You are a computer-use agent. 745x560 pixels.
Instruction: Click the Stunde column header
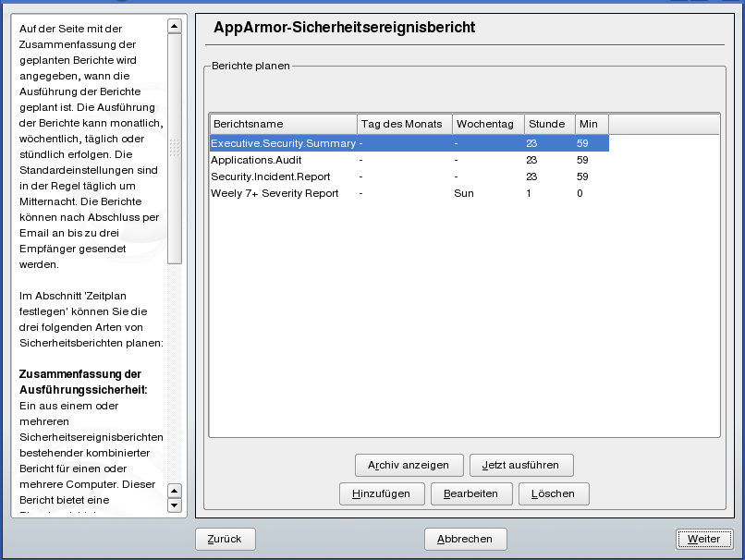pyautogui.click(x=549, y=124)
